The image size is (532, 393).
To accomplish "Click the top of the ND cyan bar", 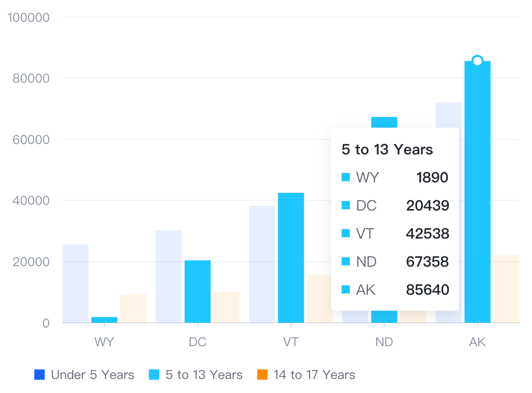I will click(x=384, y=122).
